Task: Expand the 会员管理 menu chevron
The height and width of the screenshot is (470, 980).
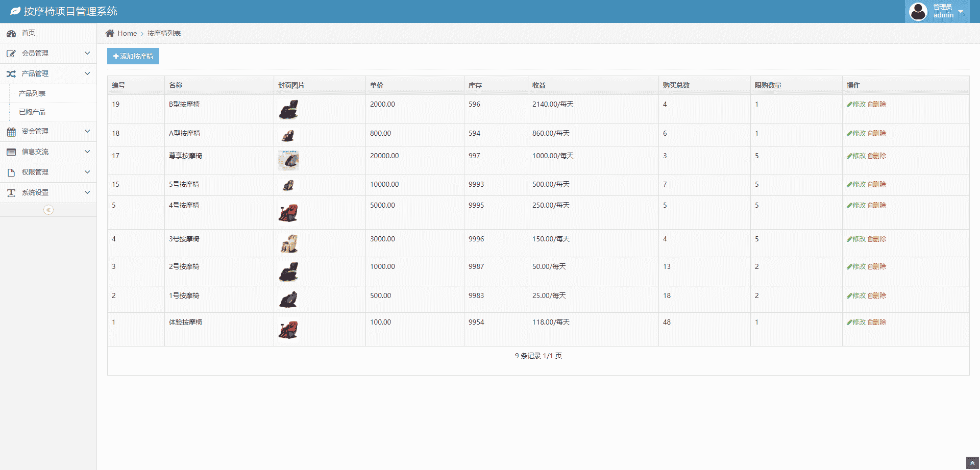Action: point(87,53)
